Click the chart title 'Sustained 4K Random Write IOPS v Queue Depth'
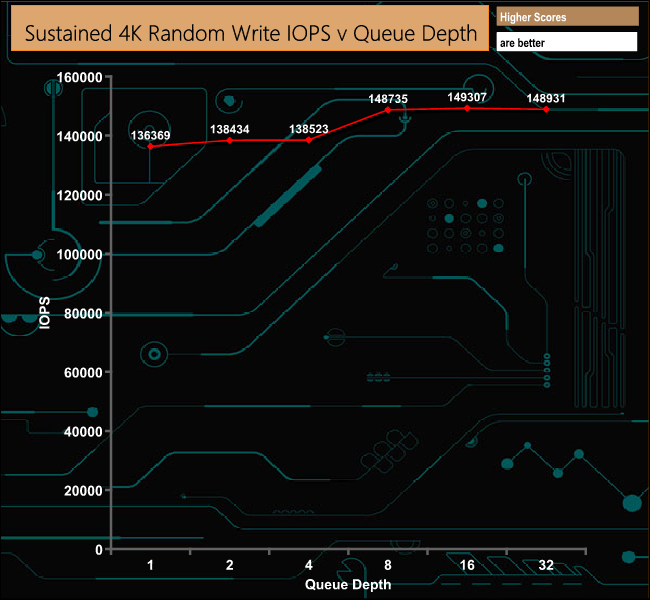Screen dimensions: 650x600 point(250,33)
